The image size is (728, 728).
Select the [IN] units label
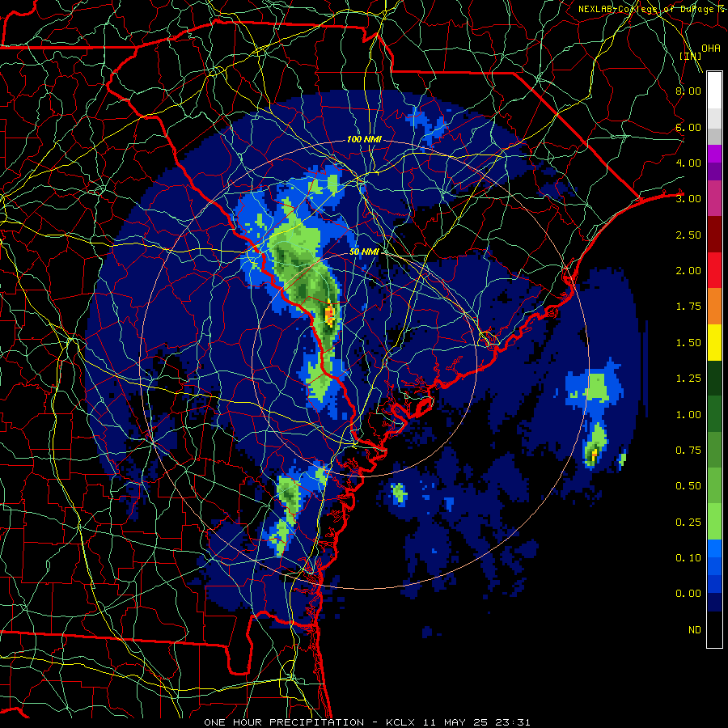point(690,56)
